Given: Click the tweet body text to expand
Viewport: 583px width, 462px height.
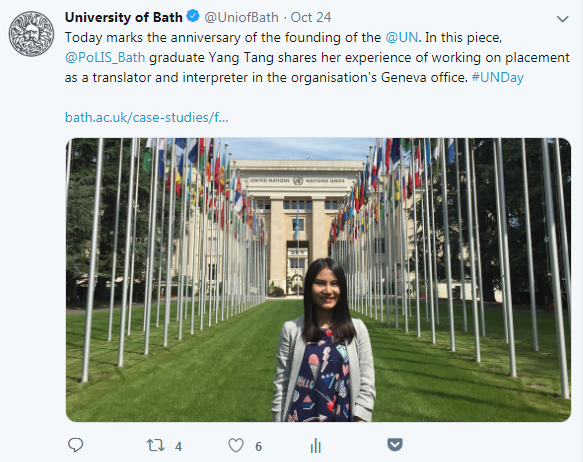Looking at the screenshot, I should coord(317,58).
